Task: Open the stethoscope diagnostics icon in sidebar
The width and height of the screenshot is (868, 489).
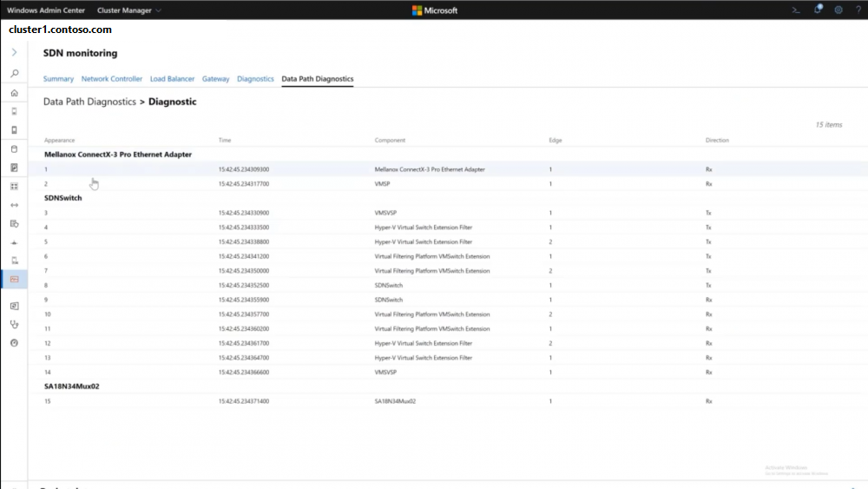Action: pyautogui.click(x=15, y=325)
